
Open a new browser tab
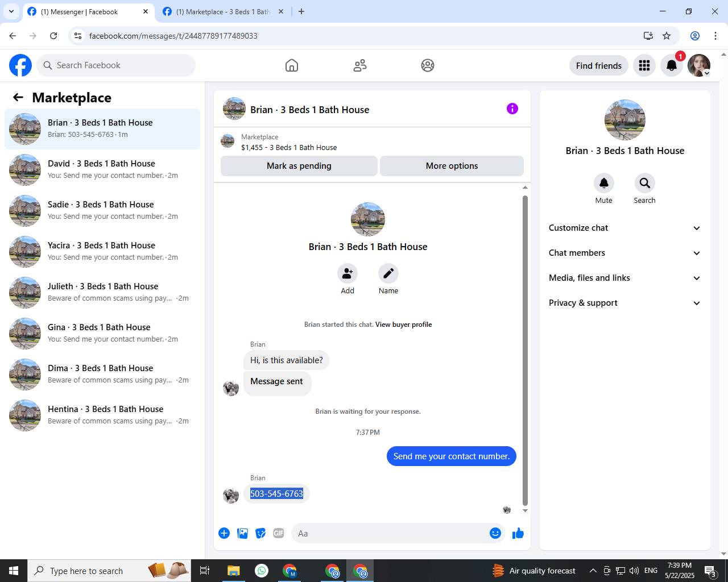301,11
